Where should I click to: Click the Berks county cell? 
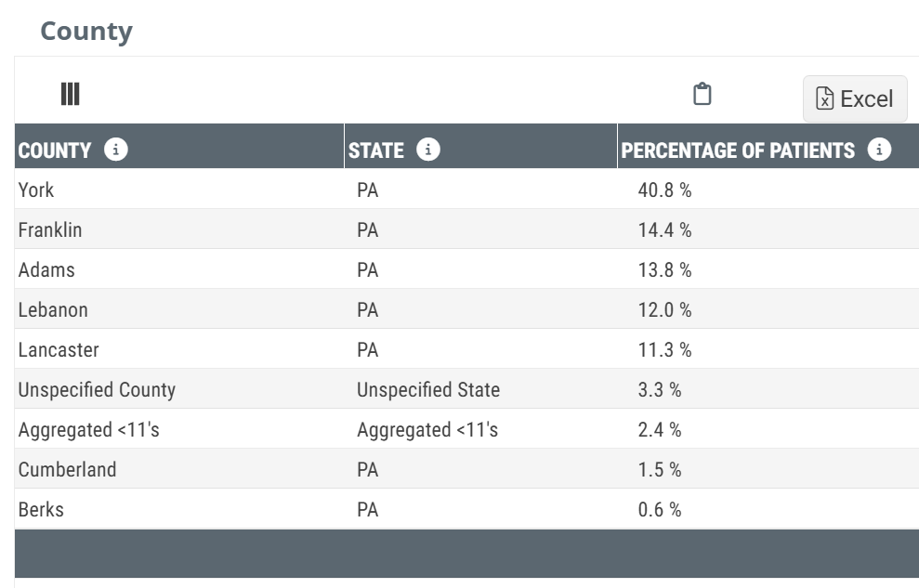click(x=41, y=510)
